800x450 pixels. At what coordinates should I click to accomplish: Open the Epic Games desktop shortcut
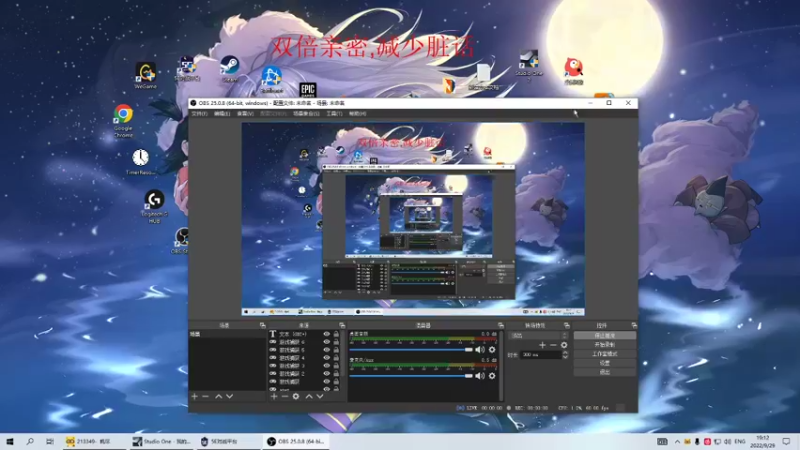(308, 90)
